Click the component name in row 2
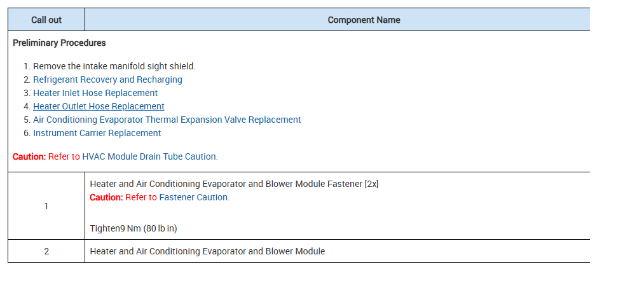This screenshot has height=290, width=644. [x=207, y=251]
